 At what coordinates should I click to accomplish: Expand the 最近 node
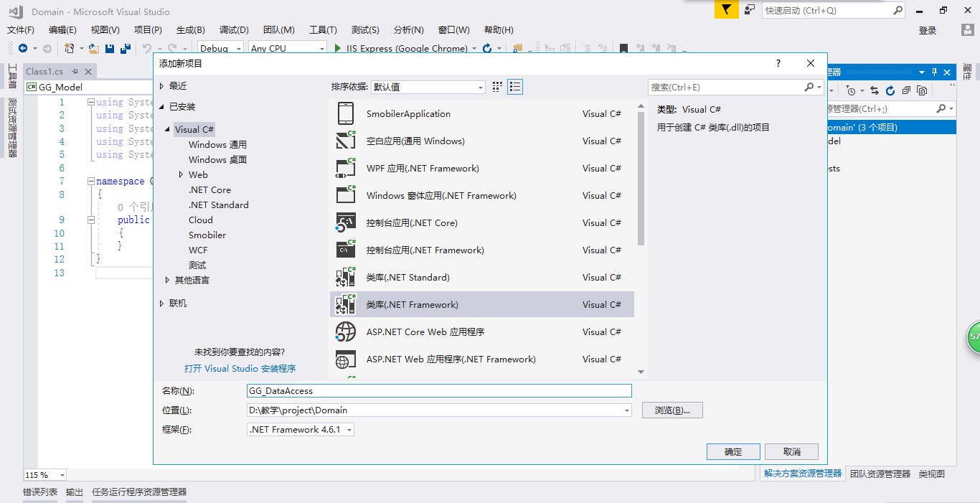162,85
